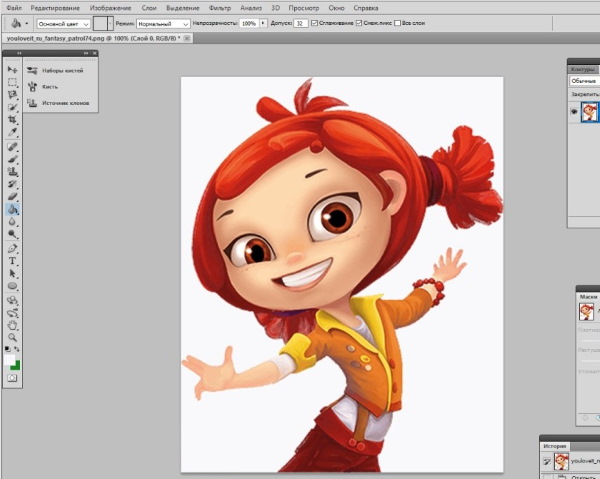Select the Zoom magnifier tool
Image resolution: width=600 pixels, height=479 pixels.
13,338
